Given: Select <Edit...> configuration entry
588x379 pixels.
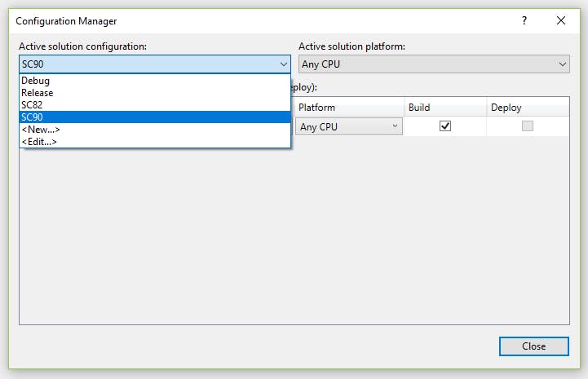Looking at the screenshot, I should 155,142.
